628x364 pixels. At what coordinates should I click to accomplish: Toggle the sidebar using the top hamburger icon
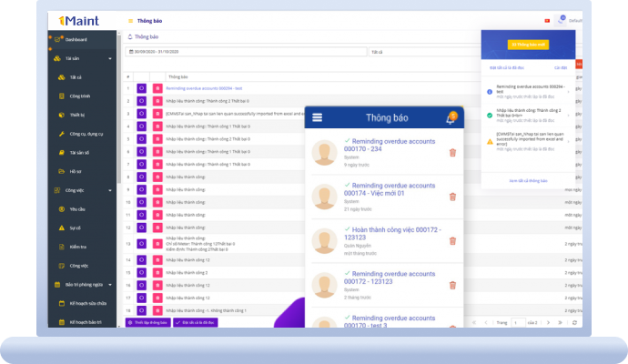tap(131, 20)
